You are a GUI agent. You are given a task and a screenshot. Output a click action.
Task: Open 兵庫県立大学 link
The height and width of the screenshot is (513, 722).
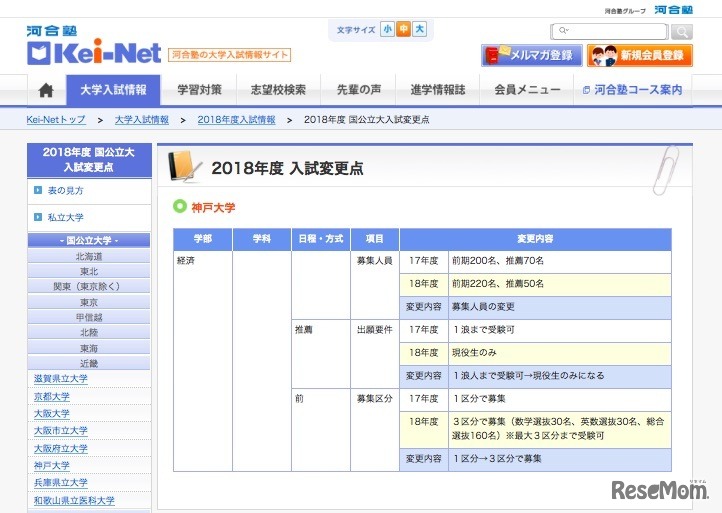[60, 483]
